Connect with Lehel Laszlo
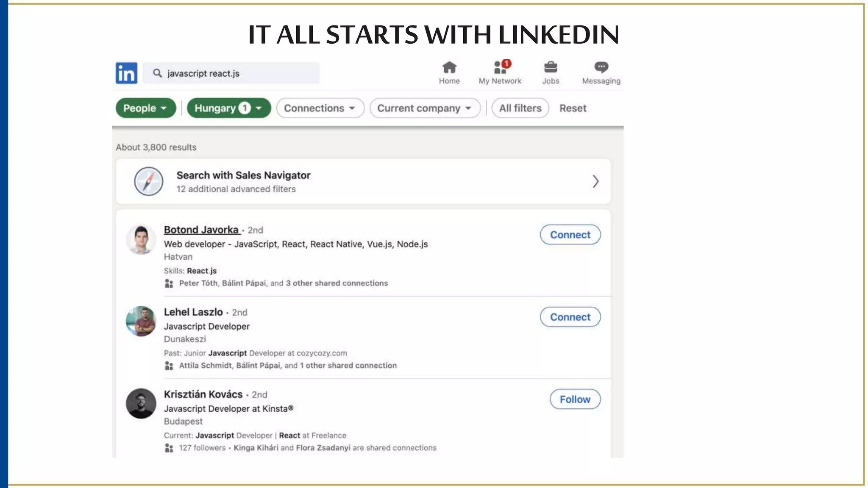This screenshot has height=488, width=868. pyautogui.click(x=570, y=317)
